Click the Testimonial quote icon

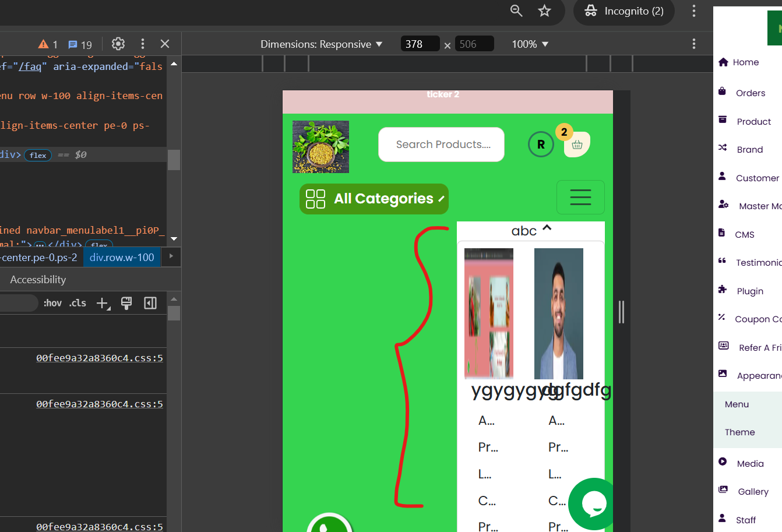[x=723, y=261]
